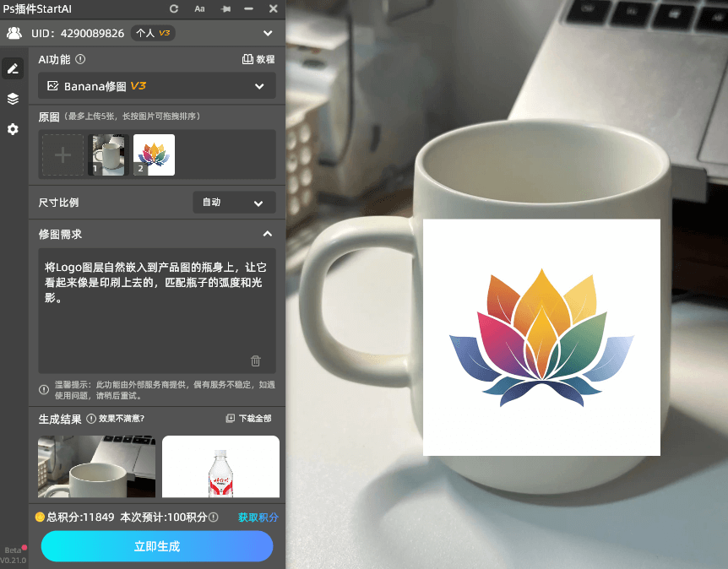Clear the prompt text with the trash icon
This screenshot has height=569, width=728.
click(x=255, y=360)
